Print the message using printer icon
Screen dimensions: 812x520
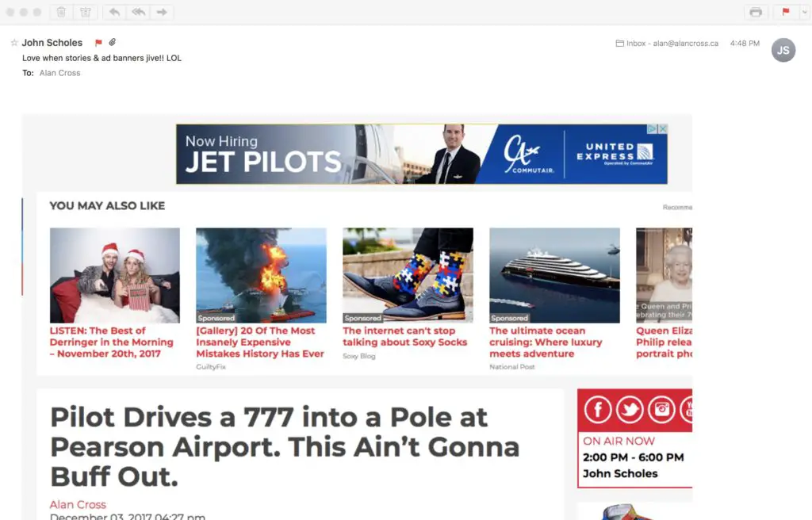756,12
